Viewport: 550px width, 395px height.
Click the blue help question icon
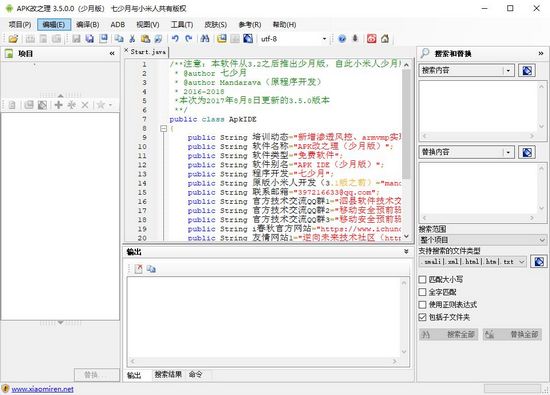[x=342, y=39]
